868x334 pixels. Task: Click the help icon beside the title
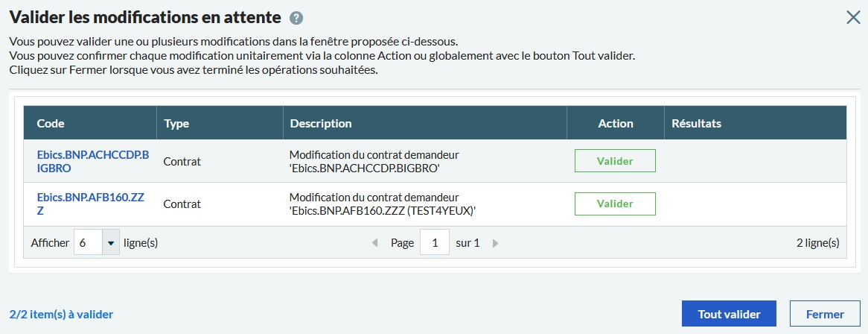click(296, 19)
